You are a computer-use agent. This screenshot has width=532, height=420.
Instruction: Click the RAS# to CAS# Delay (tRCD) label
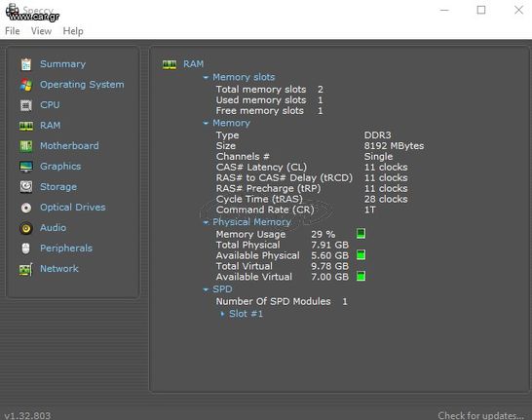[x=285, y=177]
